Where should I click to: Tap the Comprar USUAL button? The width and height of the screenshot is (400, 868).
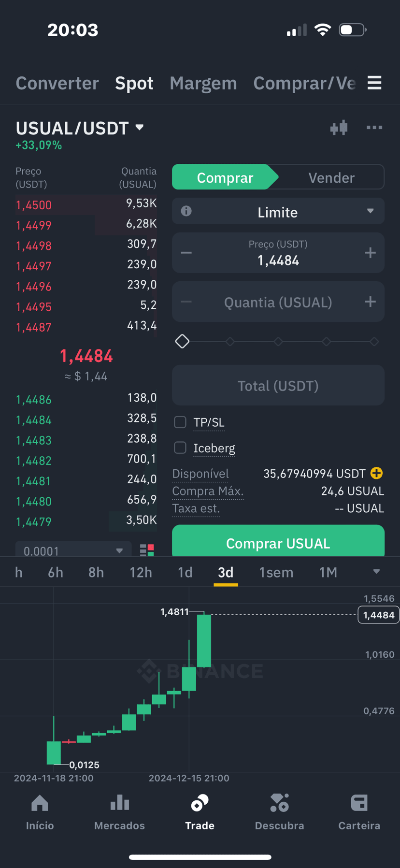pos(278,541)
